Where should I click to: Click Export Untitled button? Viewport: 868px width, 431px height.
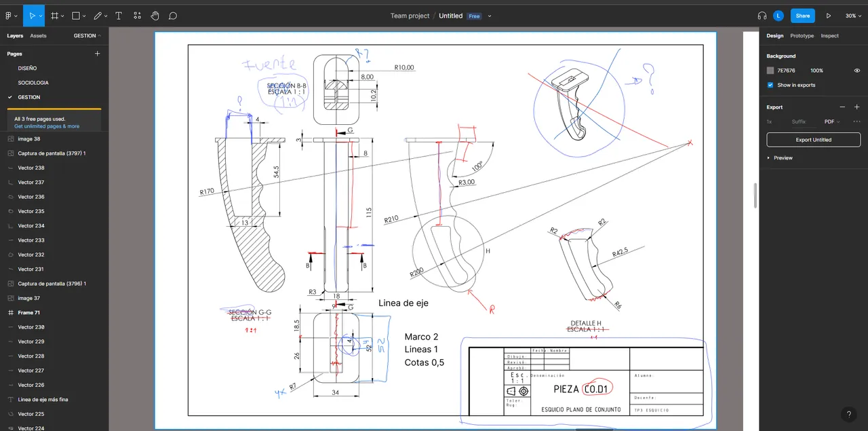(813, 140)
